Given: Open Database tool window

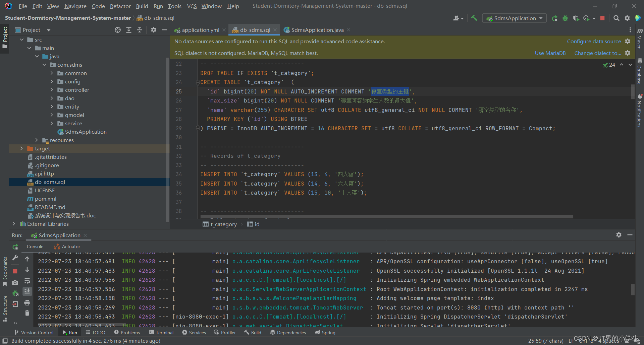Looking at the screenshot, I should tap(640, 71).
